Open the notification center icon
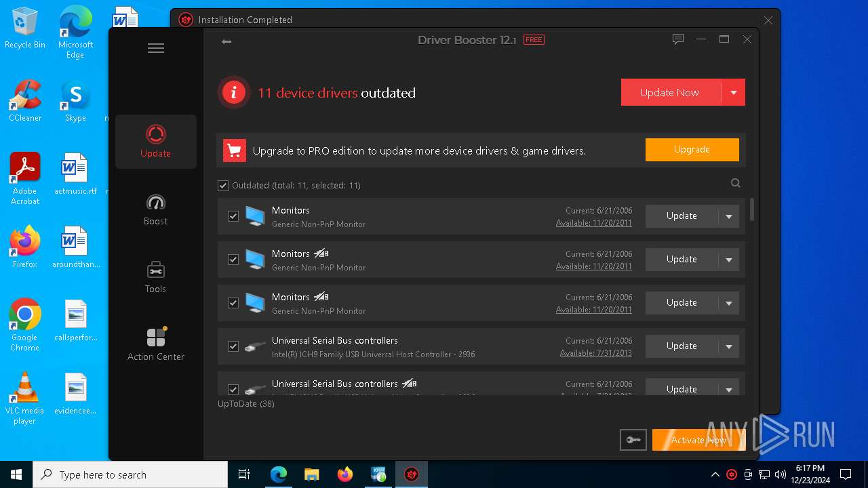This screenshot has height=488, width=868. [846, 474]
